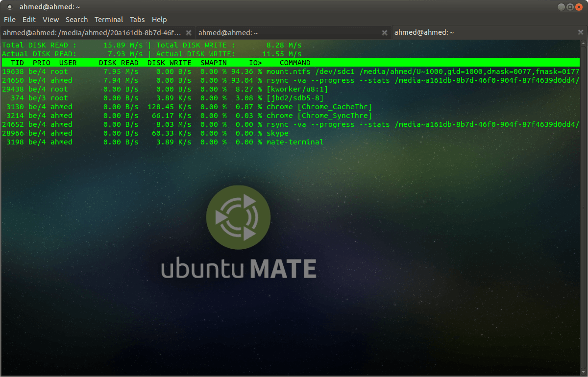Click the 7.94 M/s disk read value
The width and height of the screenshot is (588, 377).
pos(121,80)
